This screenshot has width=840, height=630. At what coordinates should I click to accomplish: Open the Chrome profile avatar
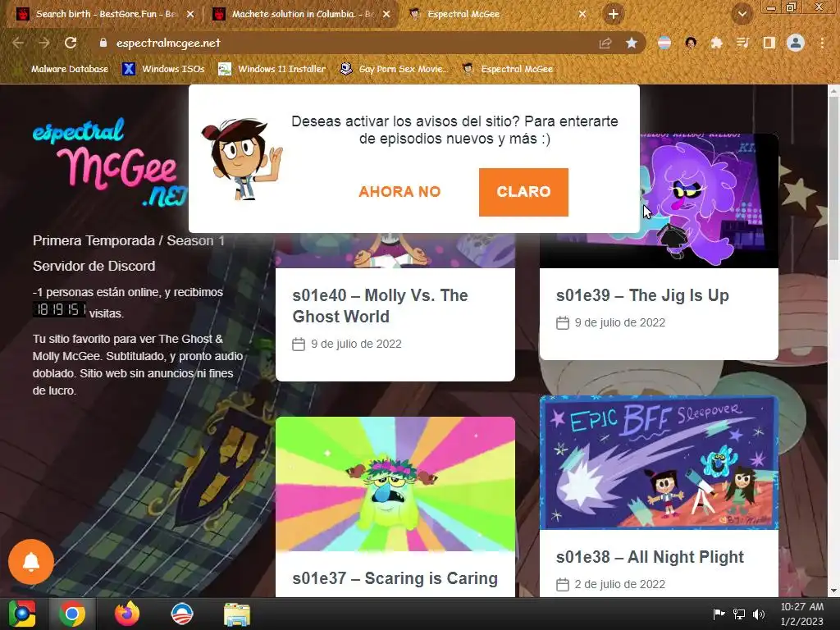796,43
